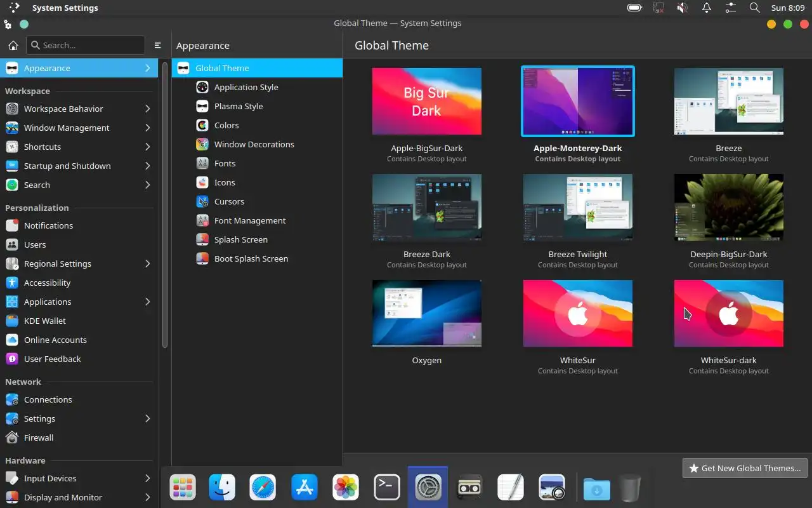Open the User Feedback entry

79,359
